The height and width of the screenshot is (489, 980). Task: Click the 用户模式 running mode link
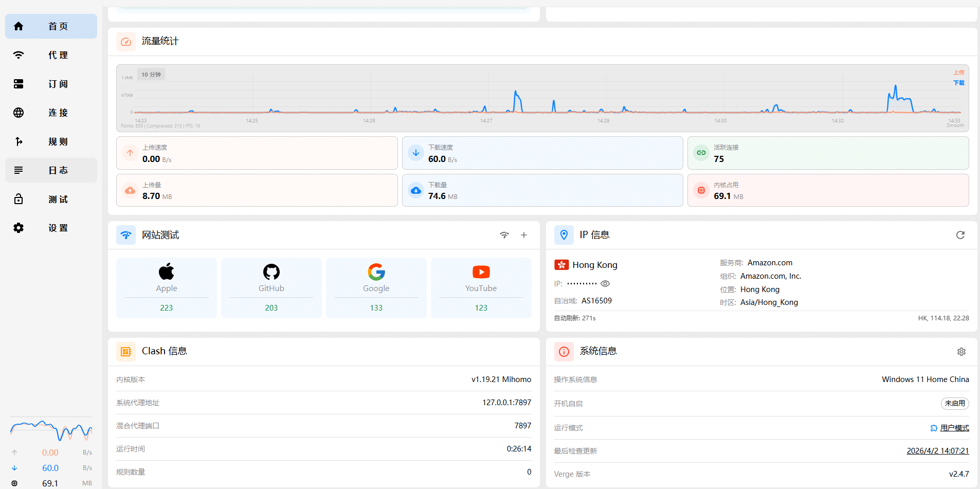954,428
